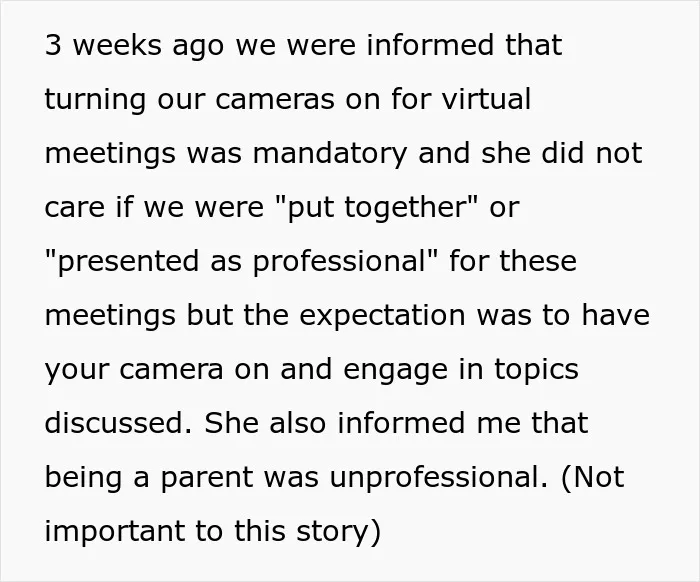Viewport: 700px width, 582px height.
Task: Click the word "virtual"
Action: pos(486,99)
